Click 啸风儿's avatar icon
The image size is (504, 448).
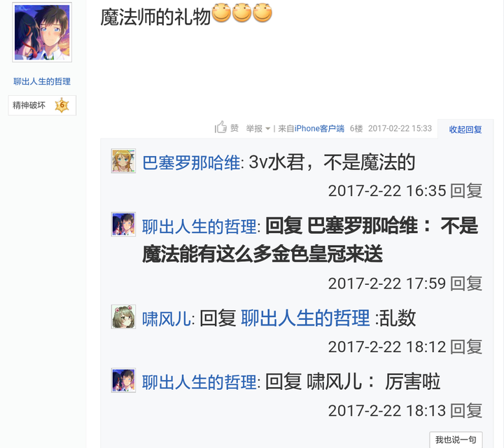click(123, 317)
